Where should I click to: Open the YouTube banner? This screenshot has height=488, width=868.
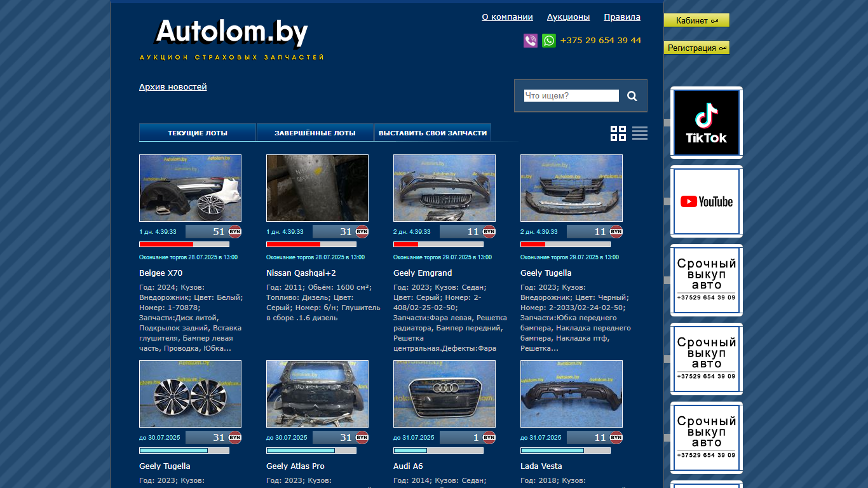coord(707,201)
